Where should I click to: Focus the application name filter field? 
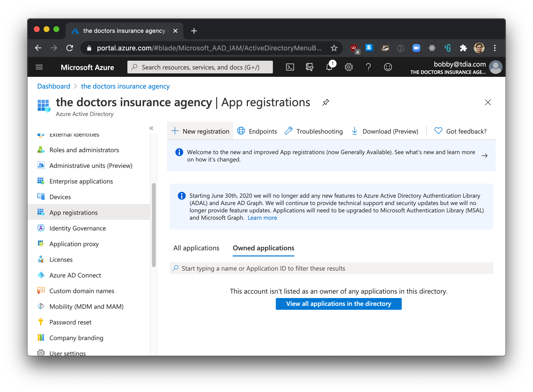click(x=331, y=268)
